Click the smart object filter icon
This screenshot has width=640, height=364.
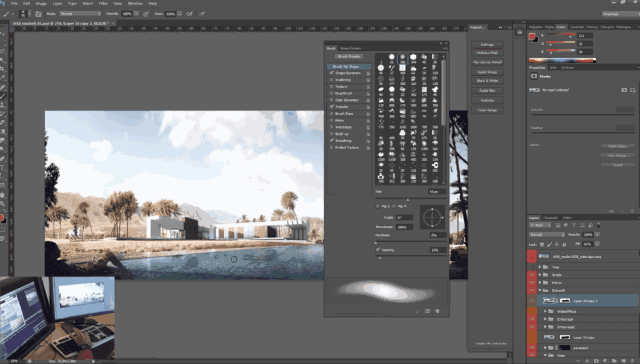click(590, 225)
